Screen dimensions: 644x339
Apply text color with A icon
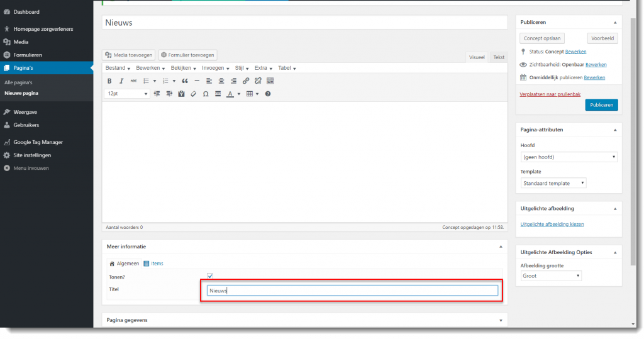click(x=230, y=94)
